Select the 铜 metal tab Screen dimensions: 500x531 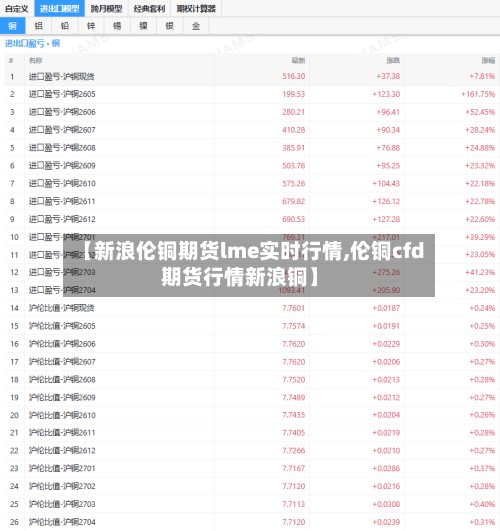click(x=13, y=26)
